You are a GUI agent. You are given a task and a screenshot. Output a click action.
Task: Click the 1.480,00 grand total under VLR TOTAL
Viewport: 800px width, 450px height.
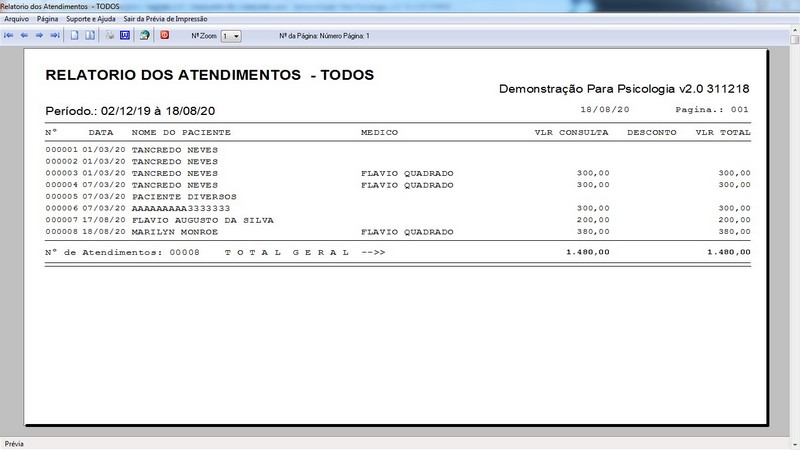tap(729, 252)
